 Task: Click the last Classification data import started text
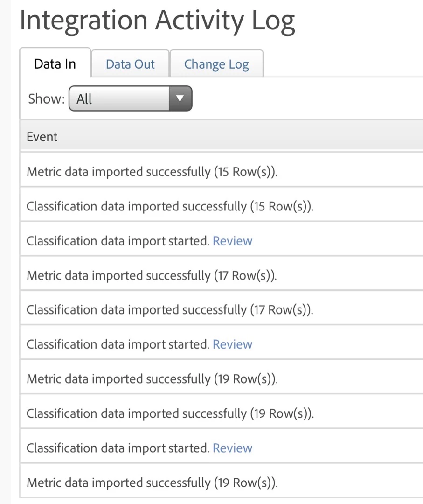click(x=118, y=448)
